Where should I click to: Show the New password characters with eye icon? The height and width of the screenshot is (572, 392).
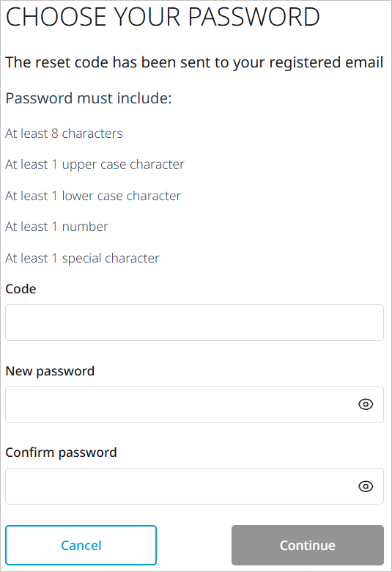366,404
